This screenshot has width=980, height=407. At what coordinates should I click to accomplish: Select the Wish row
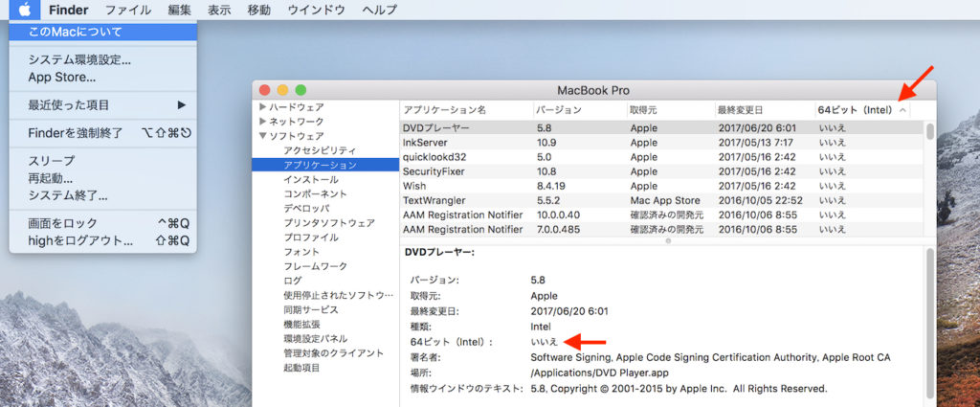click(661, 186)
